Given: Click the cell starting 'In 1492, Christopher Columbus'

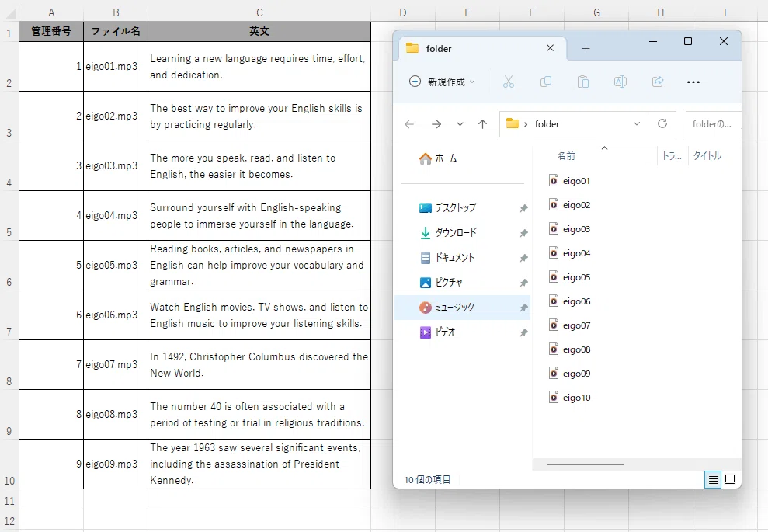Looking at the screenshot, I should click(x=259, y=364).
